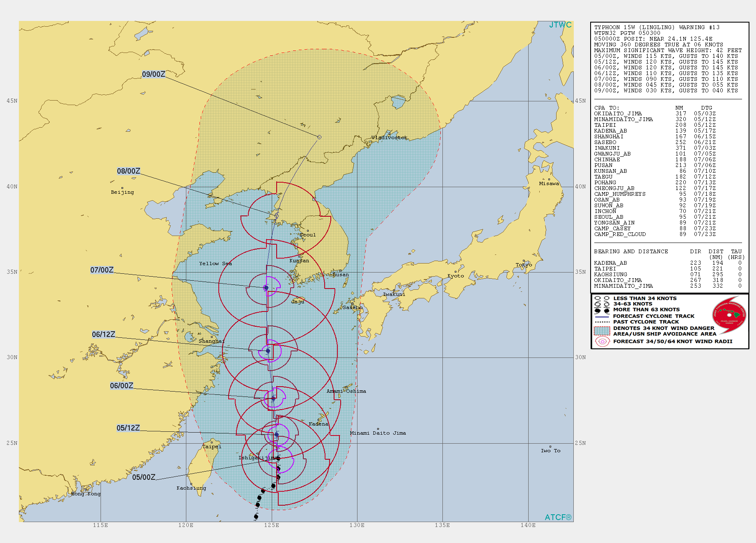756x543 pixels.
Task: Select the 05/00Z forecast time label
Action: pos(144,477)
